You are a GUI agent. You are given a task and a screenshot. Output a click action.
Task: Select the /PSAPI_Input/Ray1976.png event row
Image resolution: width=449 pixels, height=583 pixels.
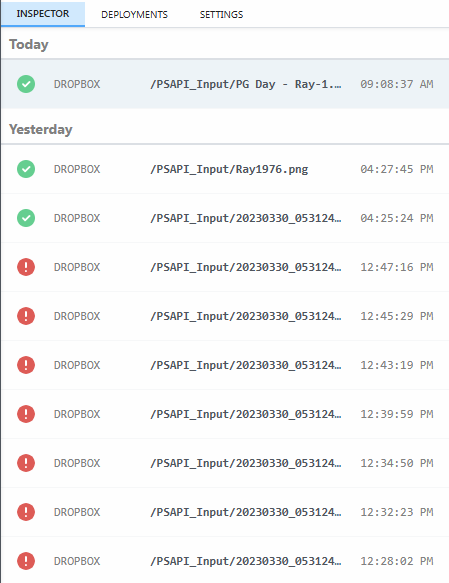coord(225,169)
